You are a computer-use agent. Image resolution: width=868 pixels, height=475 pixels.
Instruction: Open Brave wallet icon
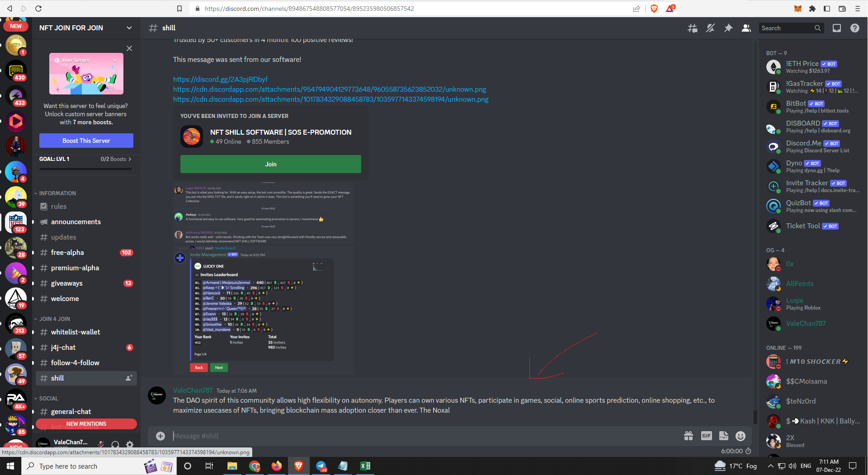(842, 9)
